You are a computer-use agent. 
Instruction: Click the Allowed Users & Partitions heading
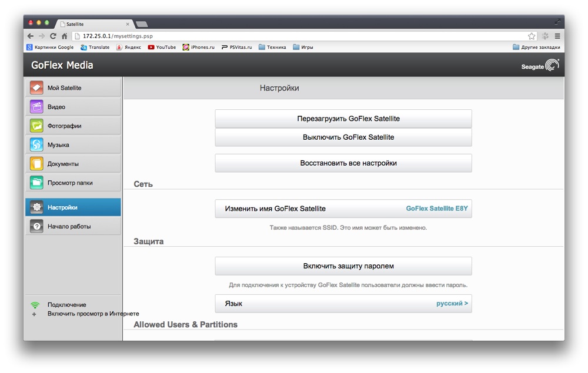[186, 325]
